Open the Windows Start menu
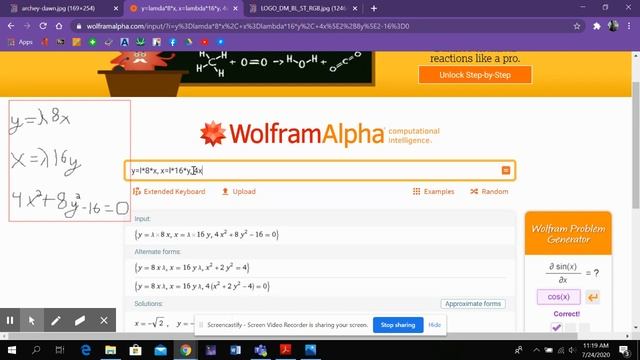Viewport: 640px width, 360px height. click(12, 350)
